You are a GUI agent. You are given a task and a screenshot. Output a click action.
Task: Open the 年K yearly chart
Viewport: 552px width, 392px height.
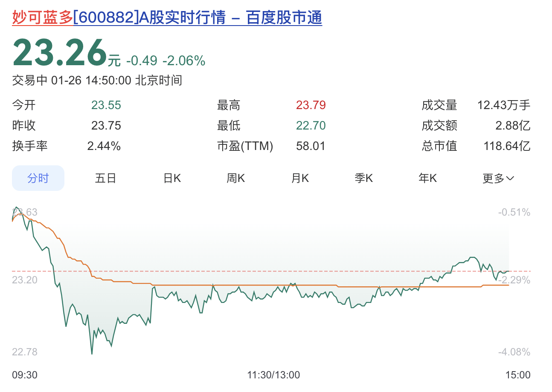[x=427, y=178]
